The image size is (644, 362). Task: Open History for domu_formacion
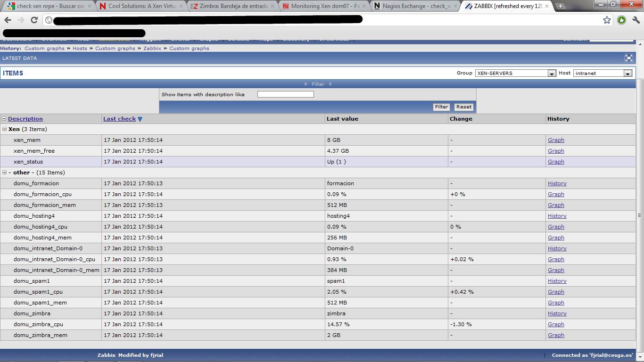tap(557, 183)
